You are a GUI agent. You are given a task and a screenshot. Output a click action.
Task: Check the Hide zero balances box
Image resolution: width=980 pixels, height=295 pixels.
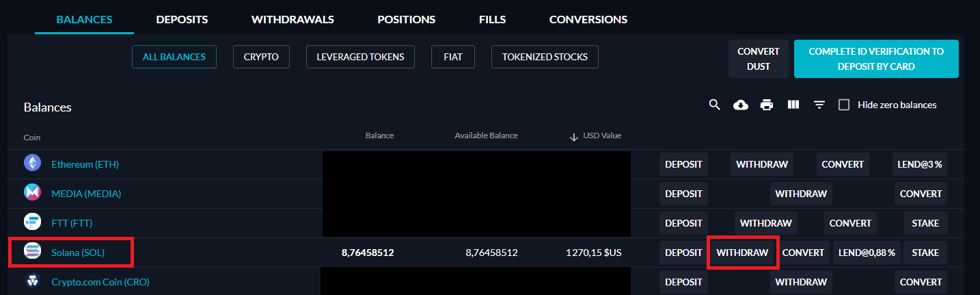[844, 105]
